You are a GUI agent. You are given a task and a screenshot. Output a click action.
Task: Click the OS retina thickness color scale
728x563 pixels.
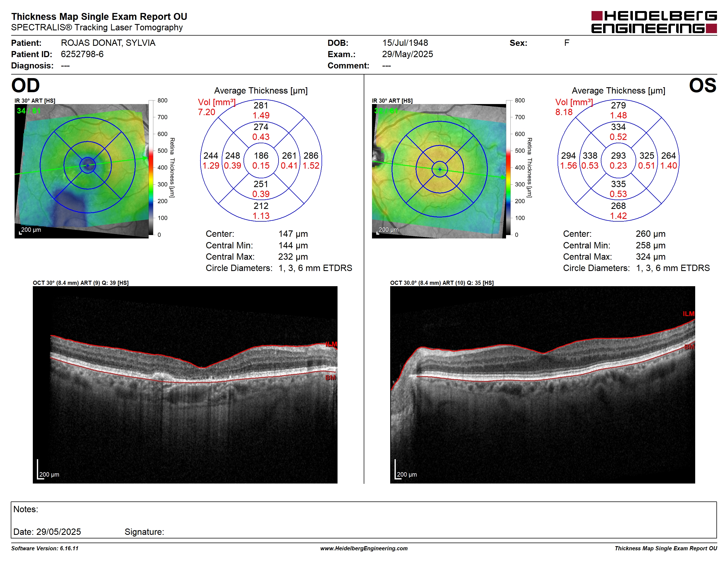(508, 168)
